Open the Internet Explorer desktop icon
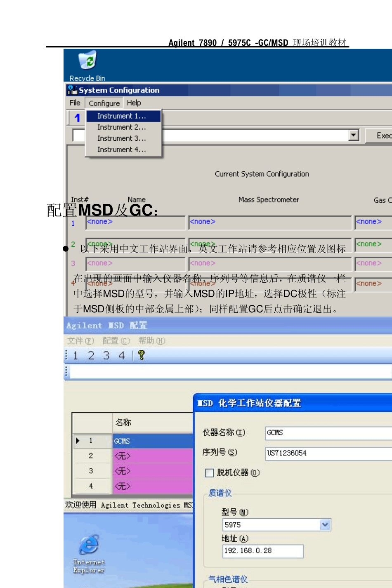Image resolution: width=392 pixels, height=588 pixels. tap(89, 554)
